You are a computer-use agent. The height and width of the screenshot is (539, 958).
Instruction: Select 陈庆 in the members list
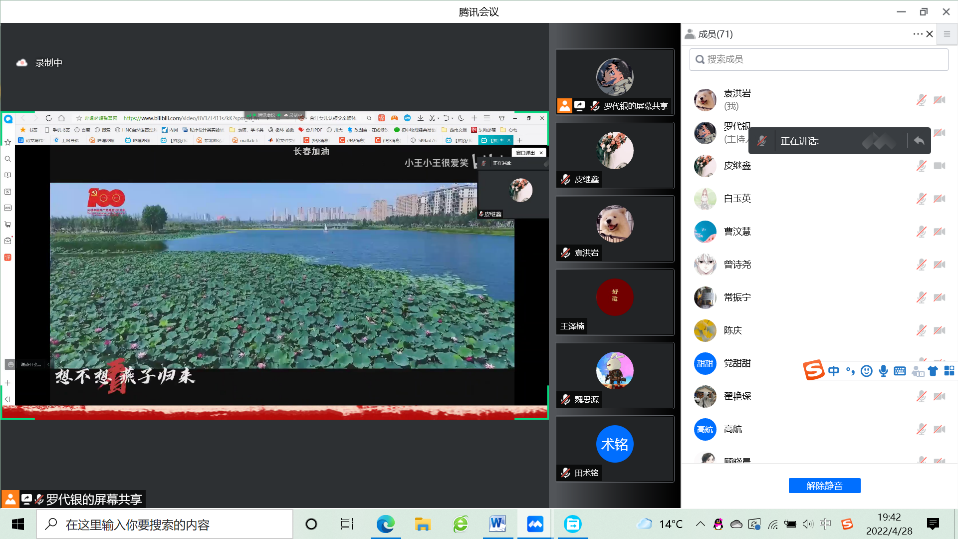pyautogui.click(x=732, y=330)
